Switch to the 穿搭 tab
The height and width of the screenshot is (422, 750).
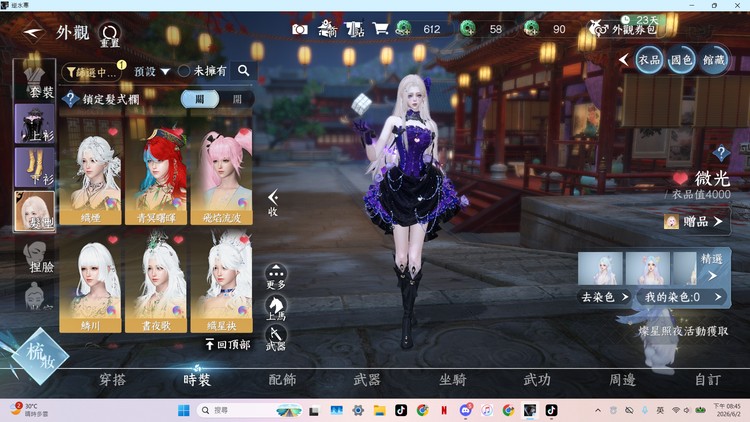112,380
